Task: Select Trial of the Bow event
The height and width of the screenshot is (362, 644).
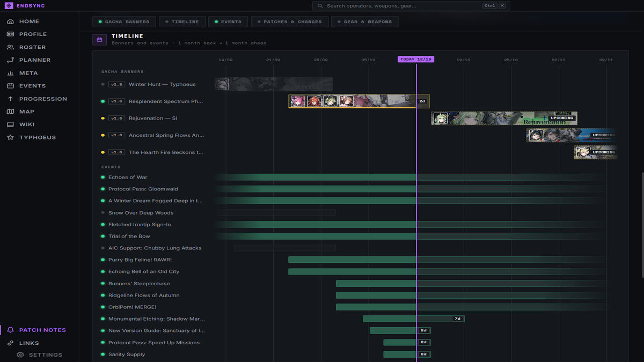Action: click(x=129, y=237)
